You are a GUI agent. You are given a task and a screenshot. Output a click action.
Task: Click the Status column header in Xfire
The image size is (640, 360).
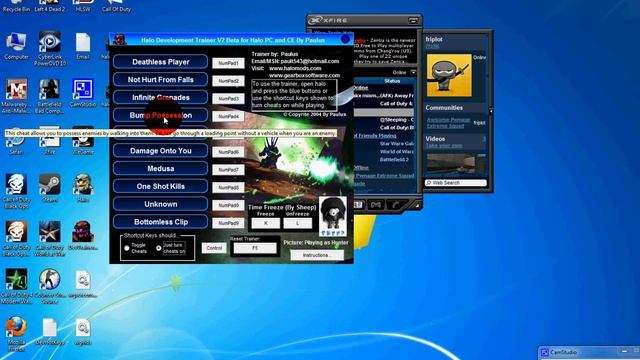point(392,81)
